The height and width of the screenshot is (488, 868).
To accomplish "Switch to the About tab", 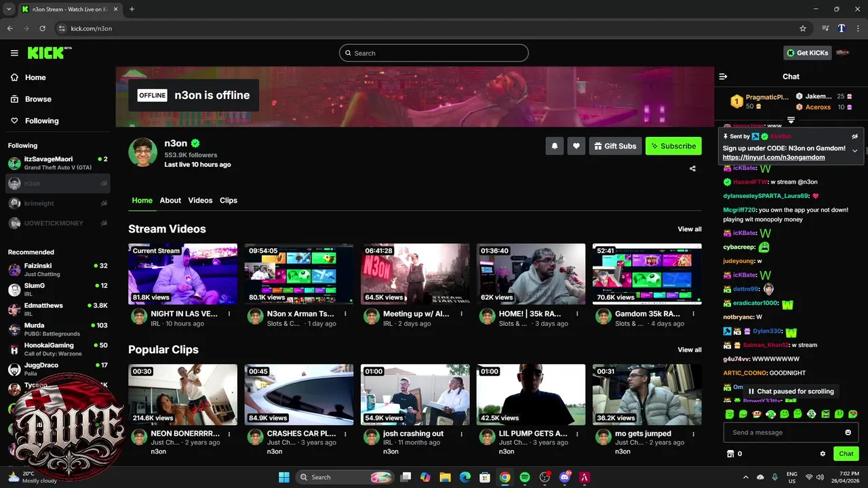I will coord(170,201).
